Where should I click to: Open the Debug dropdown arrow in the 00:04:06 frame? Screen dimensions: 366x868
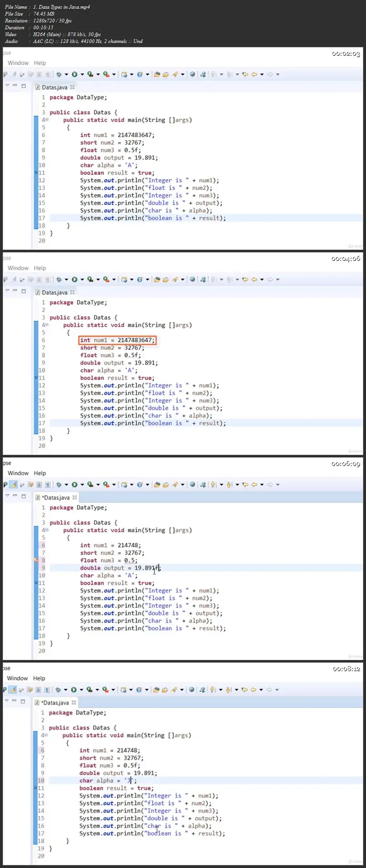[66, 279]
